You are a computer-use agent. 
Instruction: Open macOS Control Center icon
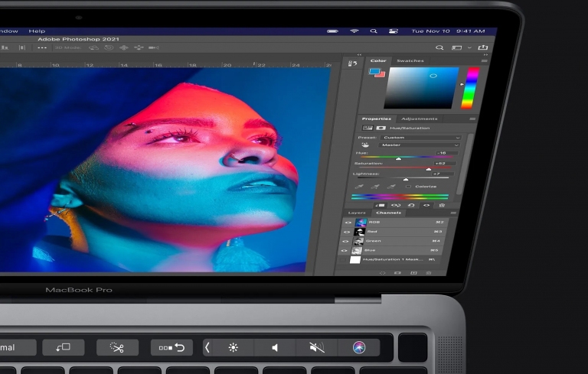tap(393, 31)
